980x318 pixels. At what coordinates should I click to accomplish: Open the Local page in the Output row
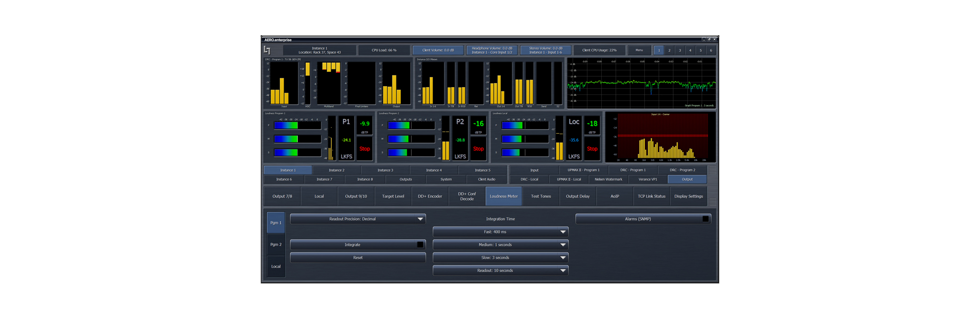tap(319, 196)
